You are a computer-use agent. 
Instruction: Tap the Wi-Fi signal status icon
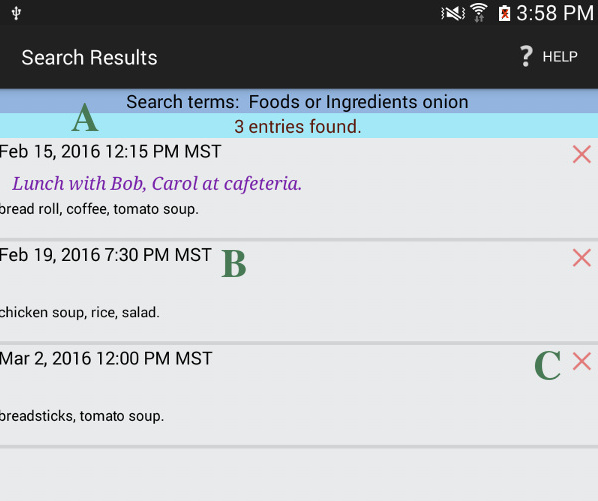(x=479, y=13)
